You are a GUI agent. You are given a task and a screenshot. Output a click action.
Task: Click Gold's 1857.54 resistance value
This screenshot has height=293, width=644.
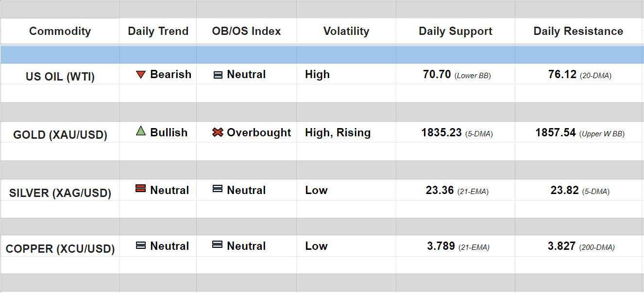(x=556, y=132)
